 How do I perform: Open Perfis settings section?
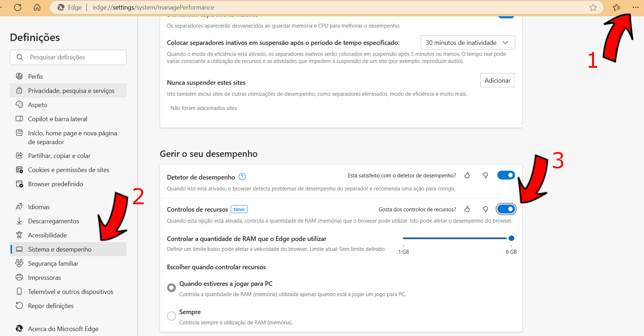click(68, 76)
